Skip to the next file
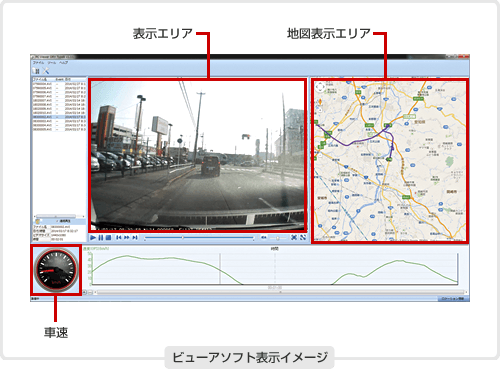The height and width of the screenshot is (369, 500). coord(135,237)
